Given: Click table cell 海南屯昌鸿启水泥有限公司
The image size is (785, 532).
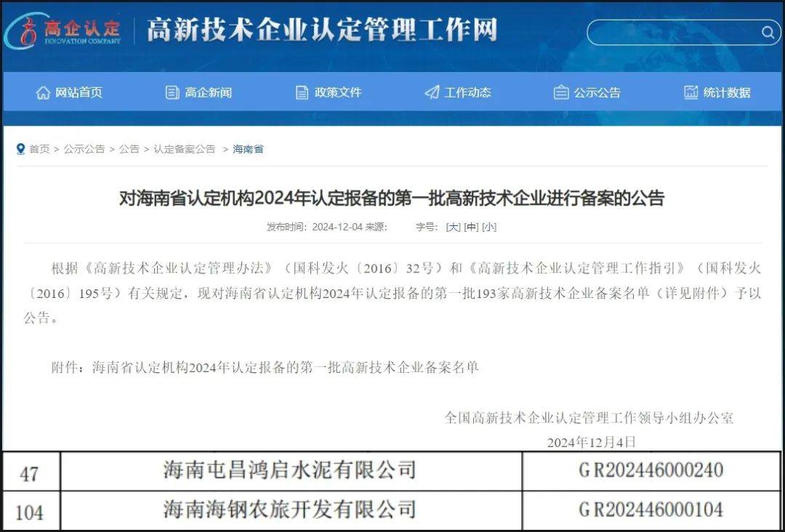Looking at the screenshot, I should [x=290, y=470].
